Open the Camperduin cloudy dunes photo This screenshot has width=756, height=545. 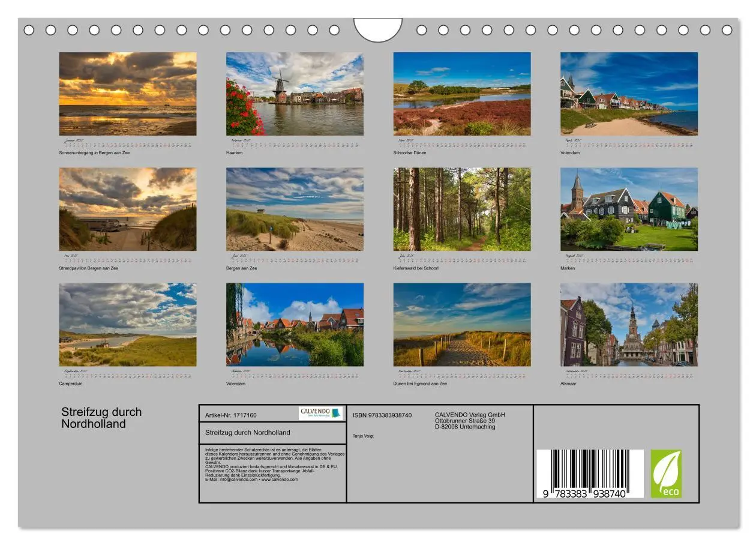[x=128, y=325]
